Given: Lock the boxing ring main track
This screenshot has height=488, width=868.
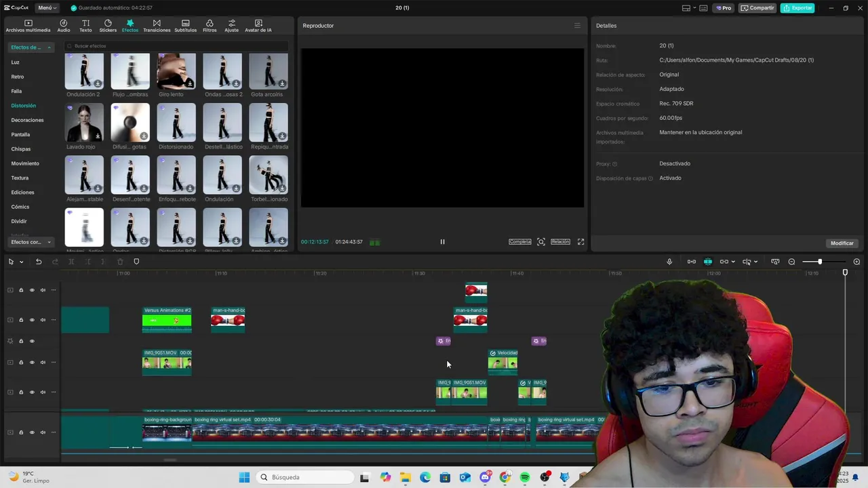Looking at the screenshot, I should tap(21, 432).
